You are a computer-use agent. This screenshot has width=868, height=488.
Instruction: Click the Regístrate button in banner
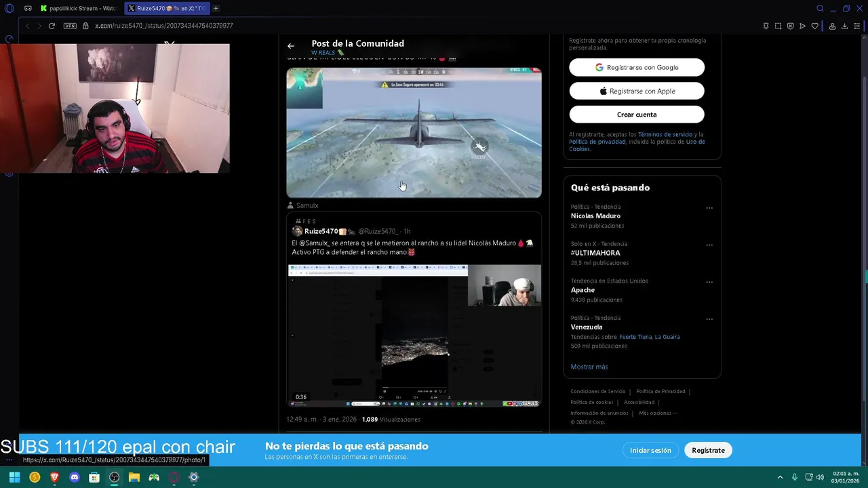[708, 450]
